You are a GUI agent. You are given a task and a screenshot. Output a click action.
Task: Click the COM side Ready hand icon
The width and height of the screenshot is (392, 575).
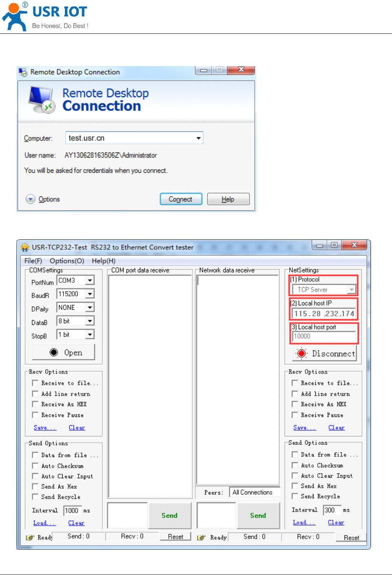30,537
